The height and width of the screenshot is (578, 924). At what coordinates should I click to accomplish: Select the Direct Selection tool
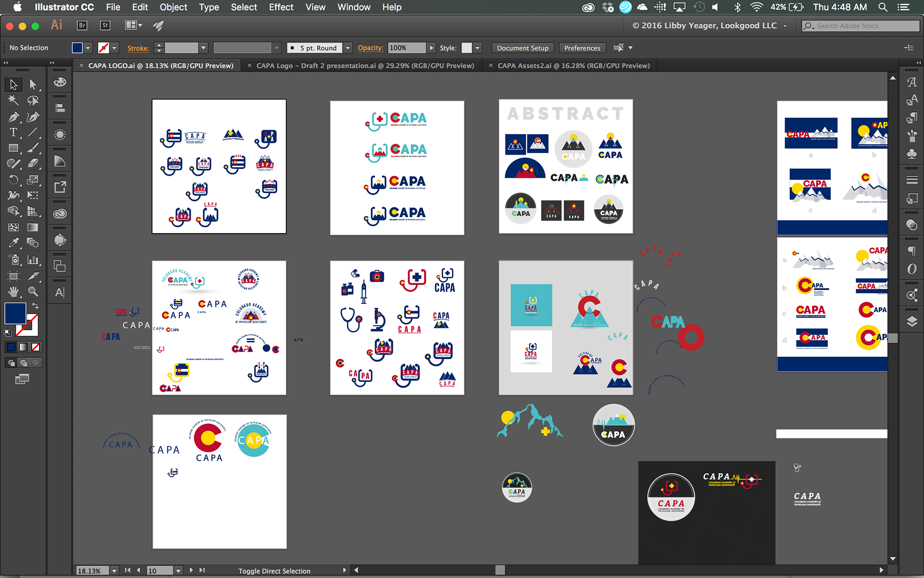(x=33, y=85)
